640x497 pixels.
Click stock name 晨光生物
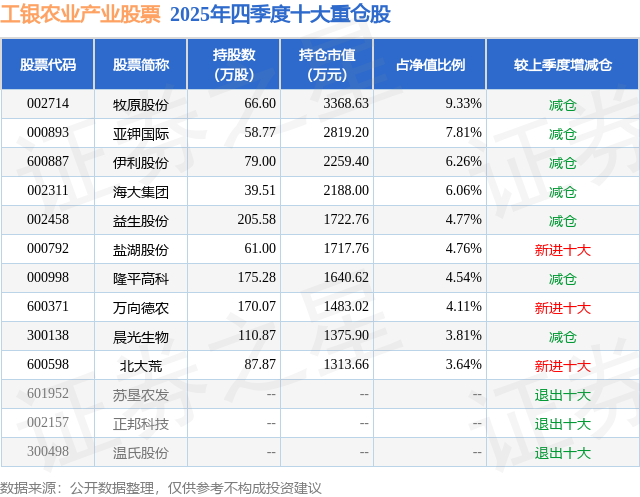pos(141,337)
